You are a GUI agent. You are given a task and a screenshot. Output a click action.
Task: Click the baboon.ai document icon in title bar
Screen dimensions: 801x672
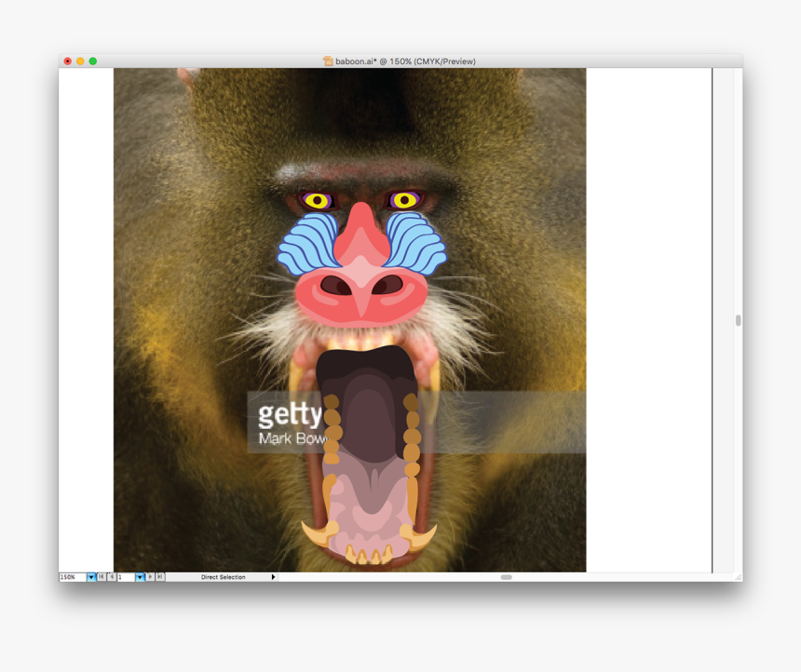point(328,61)
